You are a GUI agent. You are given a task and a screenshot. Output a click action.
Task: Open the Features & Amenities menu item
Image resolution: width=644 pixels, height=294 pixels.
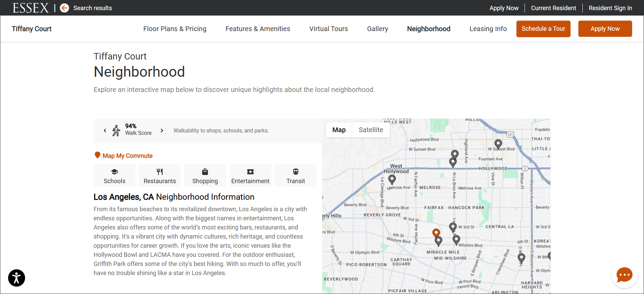click(258, 29)
